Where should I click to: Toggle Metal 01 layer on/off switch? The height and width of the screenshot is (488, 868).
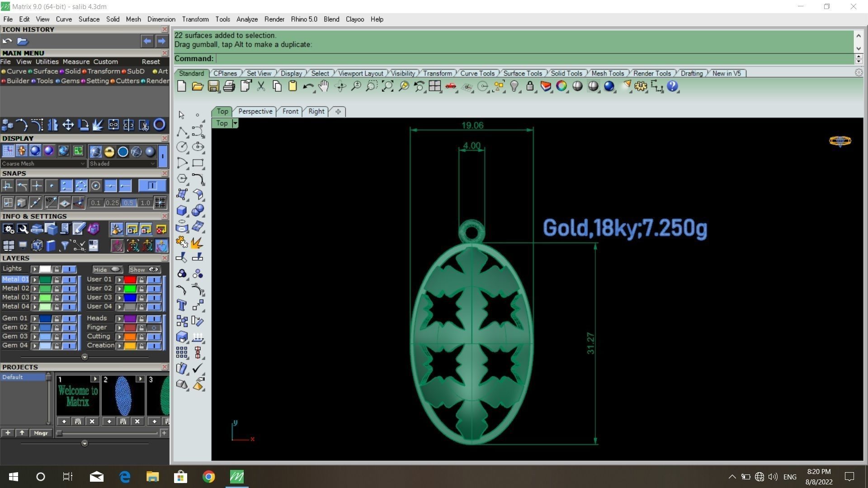69,280
